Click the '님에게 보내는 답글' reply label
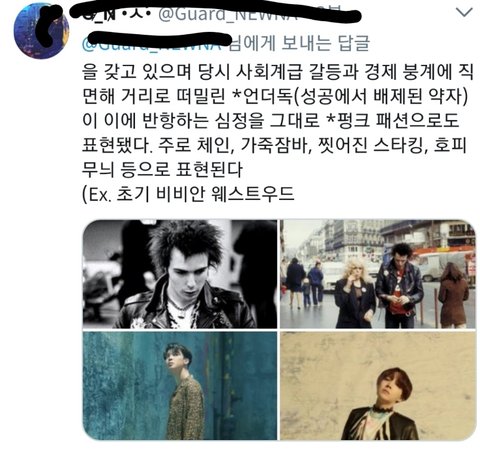The image size is (480, 451). (299, 44)
